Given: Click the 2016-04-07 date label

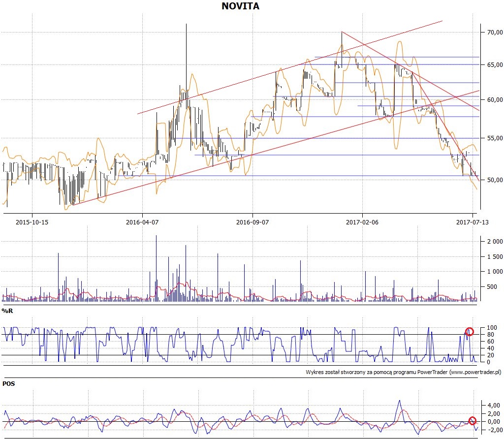Looking at the screenshot, I should point(142,222).
